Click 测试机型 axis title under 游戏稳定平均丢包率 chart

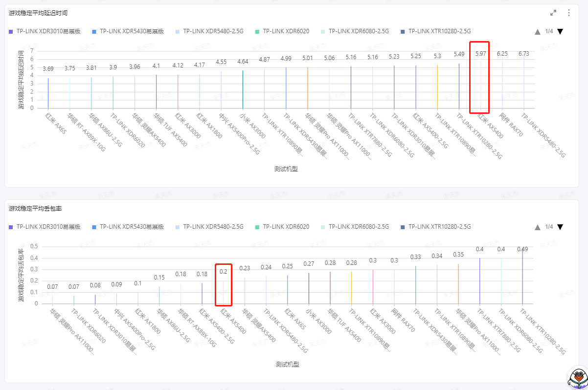[287, 364]
